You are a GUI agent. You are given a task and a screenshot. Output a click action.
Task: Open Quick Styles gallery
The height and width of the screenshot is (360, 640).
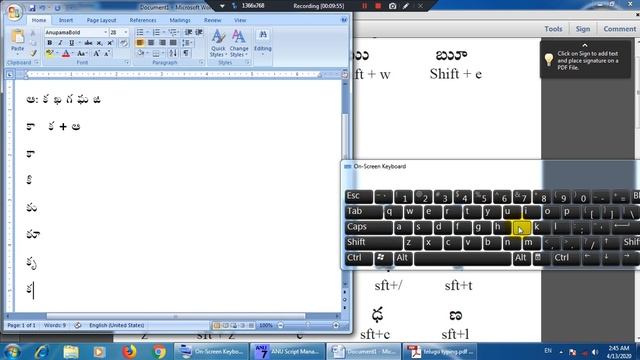point(218,43)
